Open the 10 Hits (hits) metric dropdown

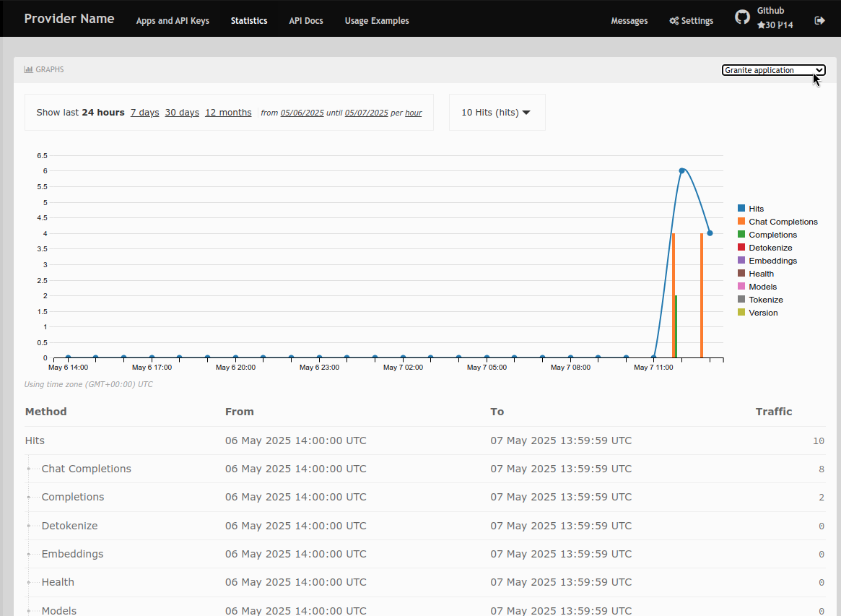point(496,112)
